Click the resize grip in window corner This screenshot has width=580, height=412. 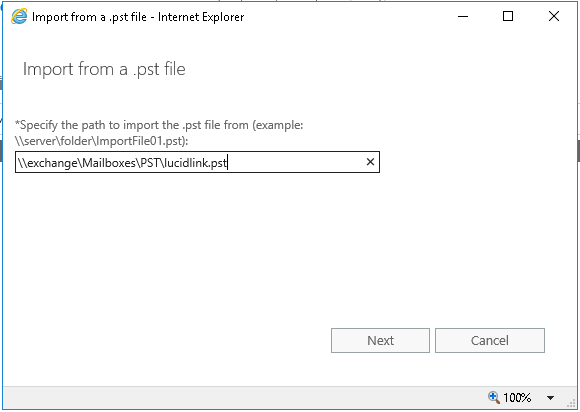coord(571,403)
